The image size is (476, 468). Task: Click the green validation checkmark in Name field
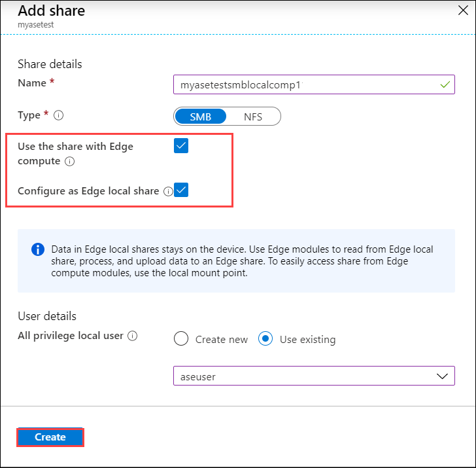pos(445,85)
